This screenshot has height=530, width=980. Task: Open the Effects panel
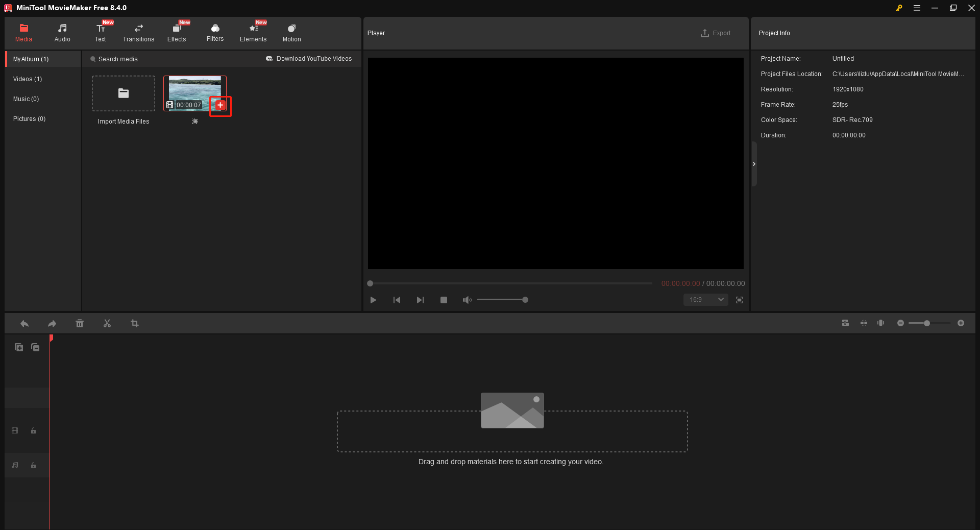tap(176, 33)
